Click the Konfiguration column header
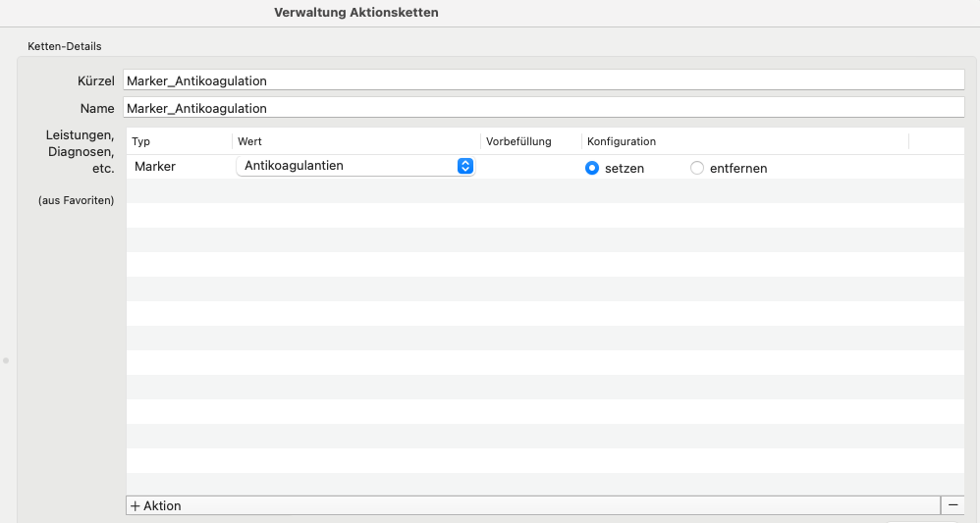Screen dimensions: 980x523 (622, 141)
